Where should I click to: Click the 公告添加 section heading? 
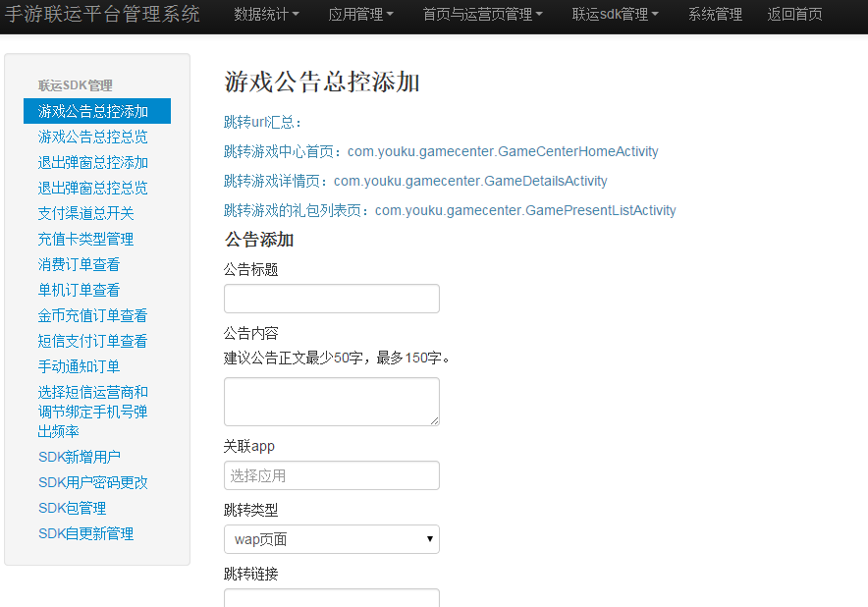tap(259, 240)
